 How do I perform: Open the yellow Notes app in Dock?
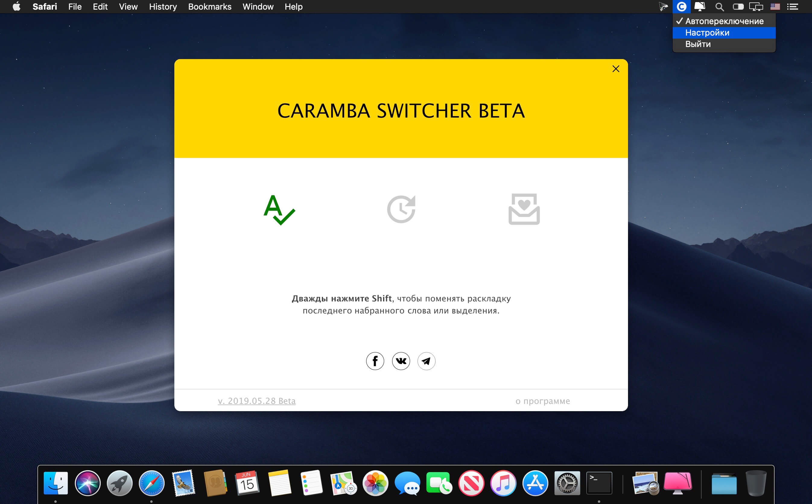(279, 483)
